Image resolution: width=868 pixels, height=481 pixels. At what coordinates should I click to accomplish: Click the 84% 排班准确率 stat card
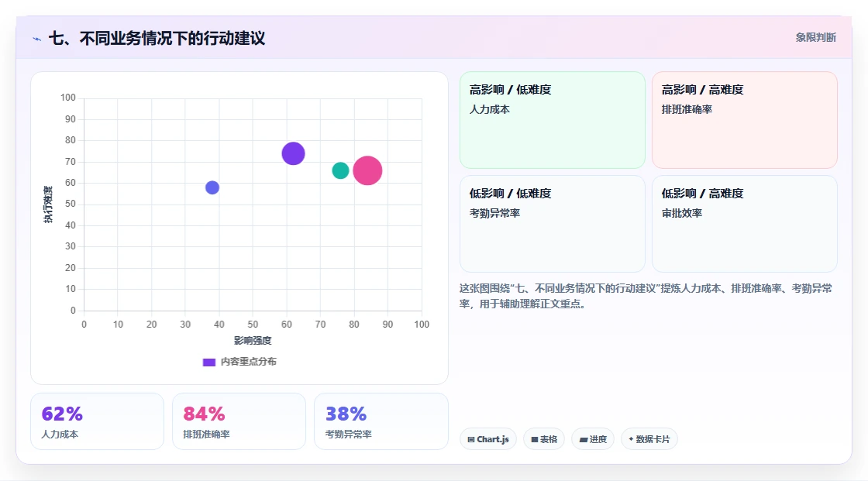coord(239,421)
